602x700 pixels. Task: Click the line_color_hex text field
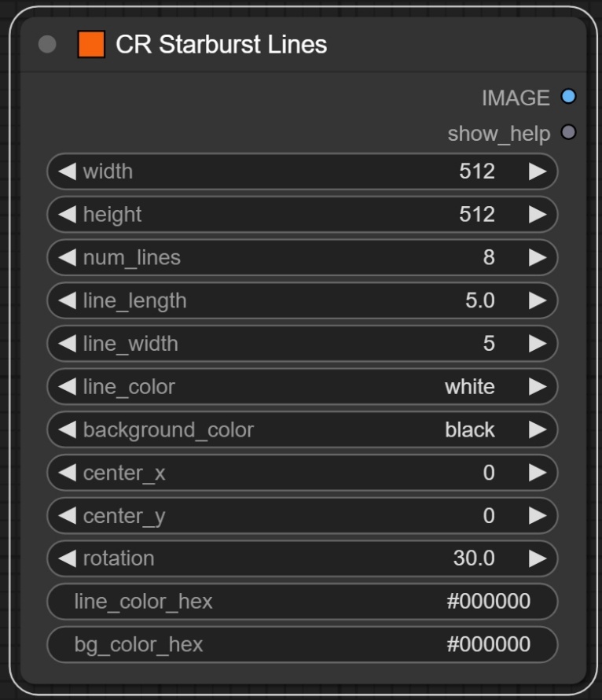pos(302,602)
